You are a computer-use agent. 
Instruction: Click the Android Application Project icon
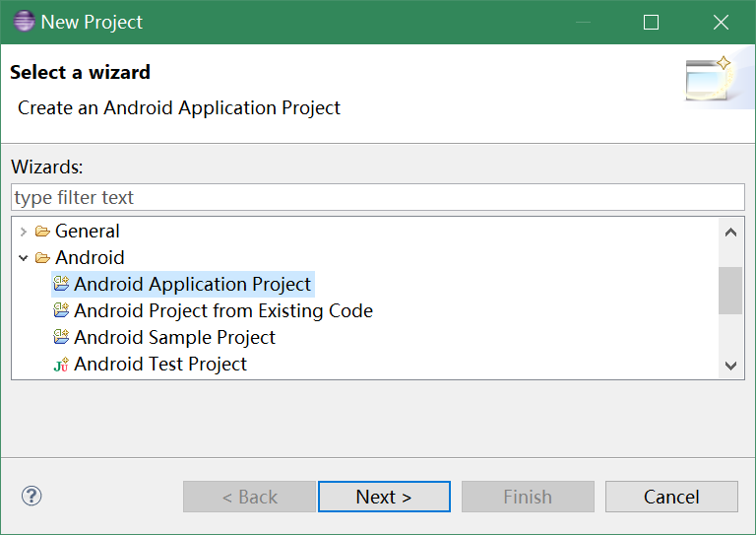tap(61, 285)
